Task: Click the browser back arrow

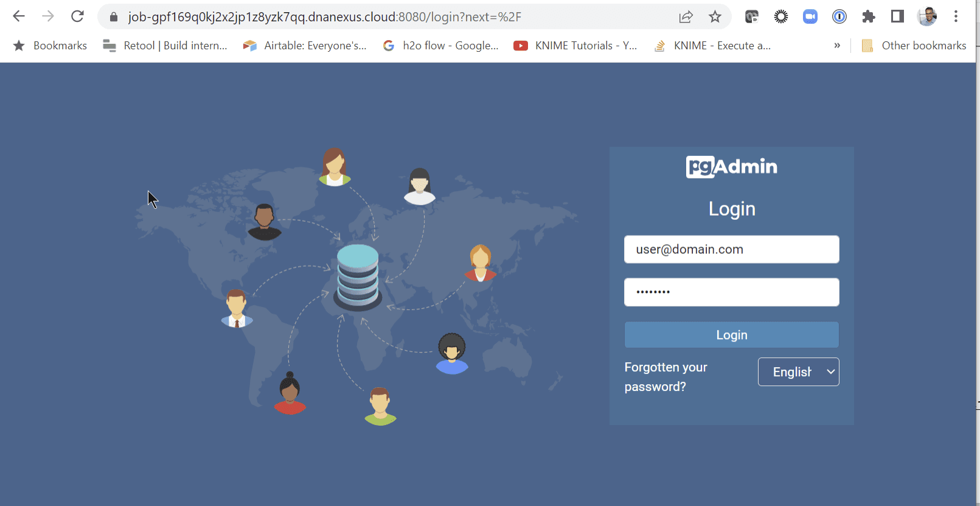Action: tap(19, 16)
